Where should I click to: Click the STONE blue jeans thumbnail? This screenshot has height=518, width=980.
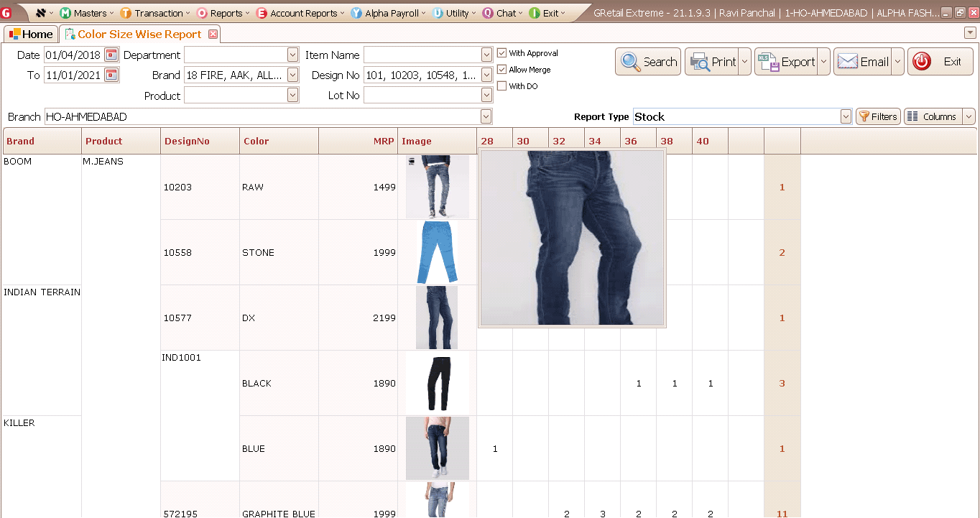click(x=437, y=252)
